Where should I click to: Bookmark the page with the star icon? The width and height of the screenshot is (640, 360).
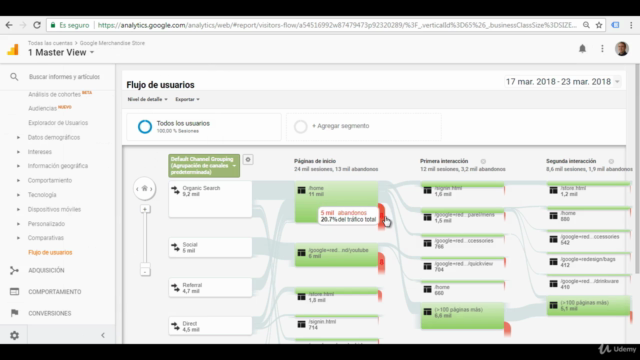(599, 25)
